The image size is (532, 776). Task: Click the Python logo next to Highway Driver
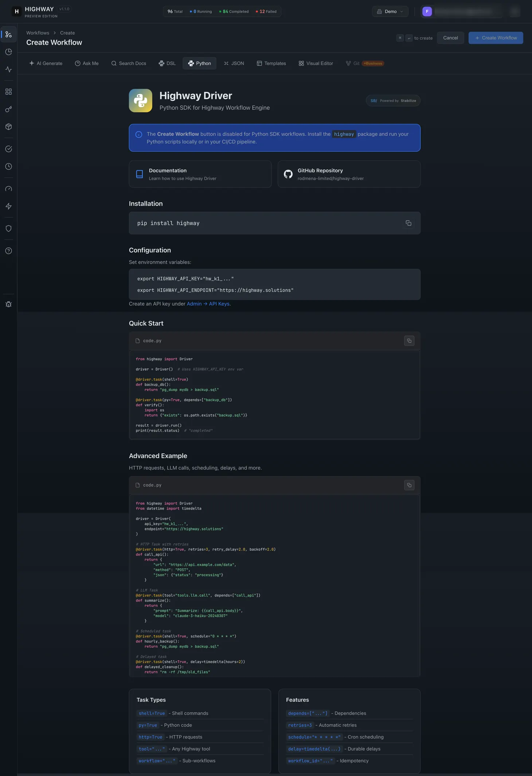point(140,101)
